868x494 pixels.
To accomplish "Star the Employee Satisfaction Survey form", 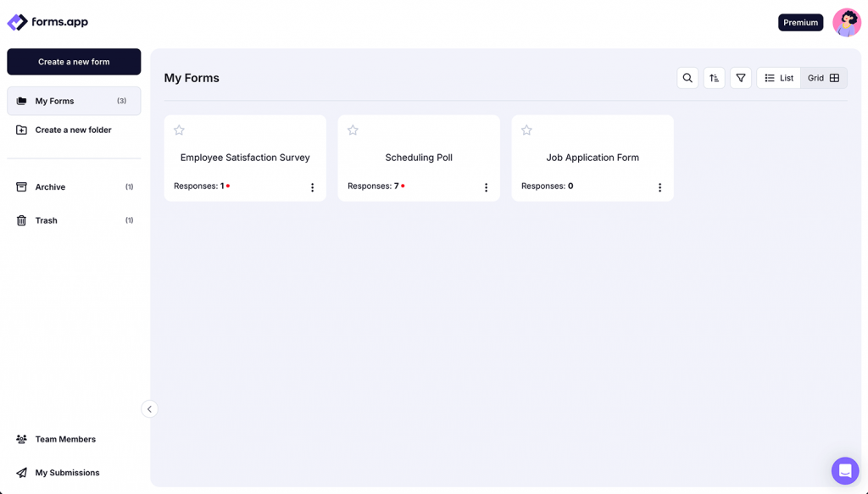I will (179, 130).
